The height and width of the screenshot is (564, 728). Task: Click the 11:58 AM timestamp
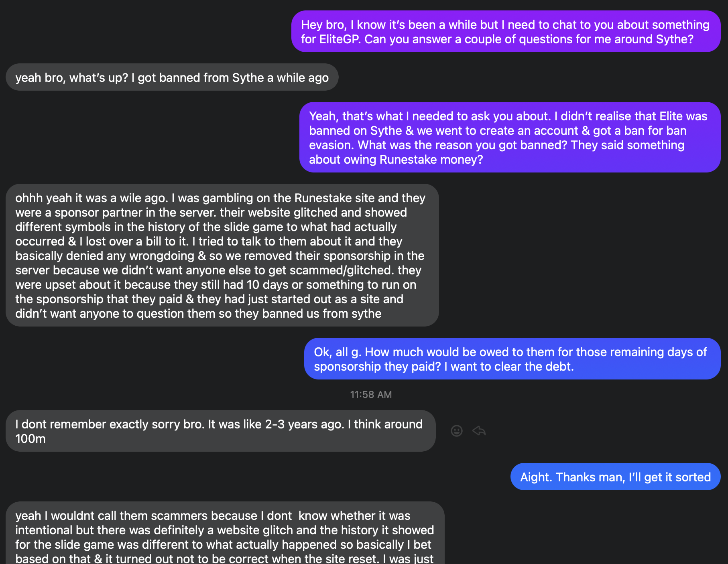pyautogui.click(x=371, y=395)
